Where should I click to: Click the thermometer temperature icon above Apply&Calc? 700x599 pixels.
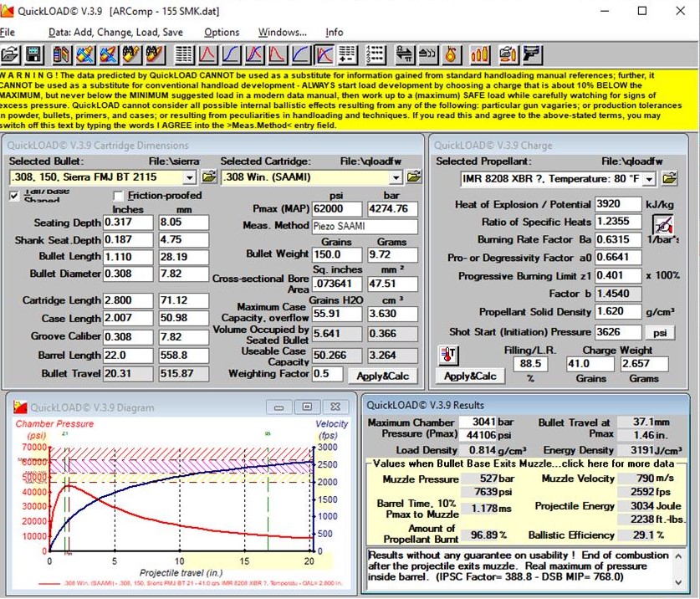[448, 356]
